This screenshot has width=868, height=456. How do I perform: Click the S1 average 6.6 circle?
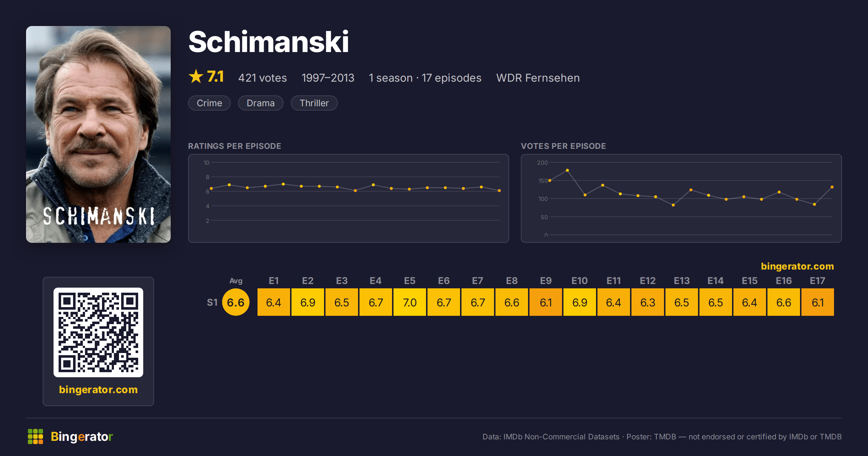coord(236,302)
